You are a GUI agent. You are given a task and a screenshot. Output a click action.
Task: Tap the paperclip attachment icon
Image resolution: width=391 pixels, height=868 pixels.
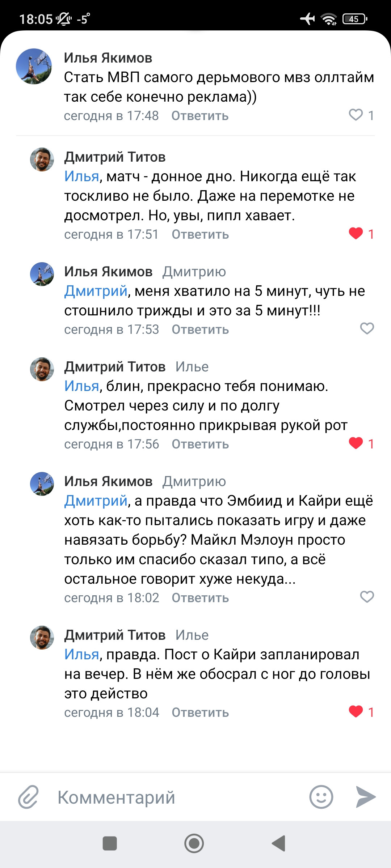click(28, 796)
